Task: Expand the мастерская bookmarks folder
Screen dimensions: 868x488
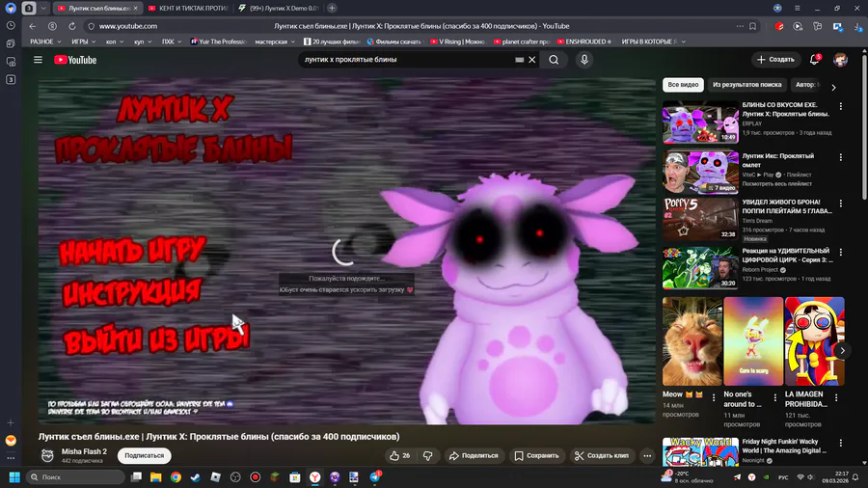Action: click(x=275, y=41)
